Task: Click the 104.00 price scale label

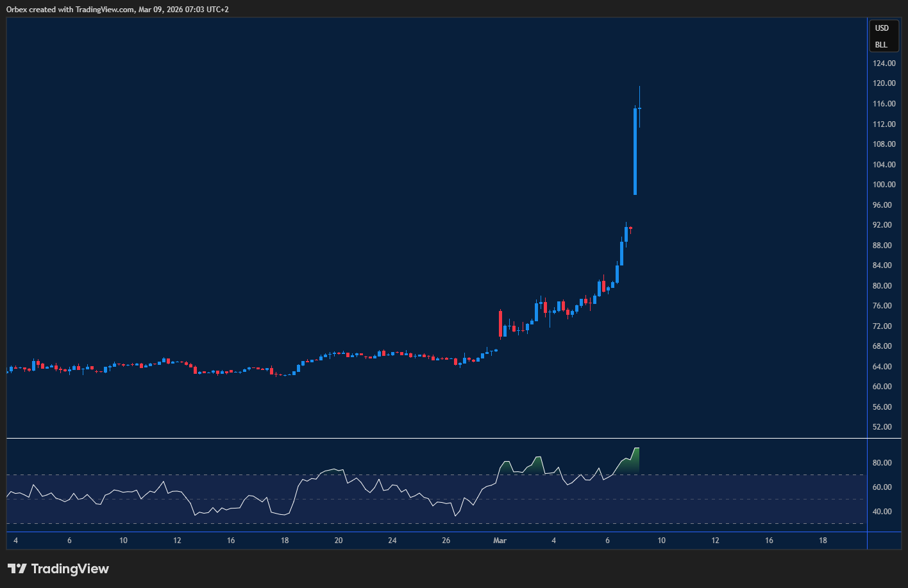Action: pos(884,165)
